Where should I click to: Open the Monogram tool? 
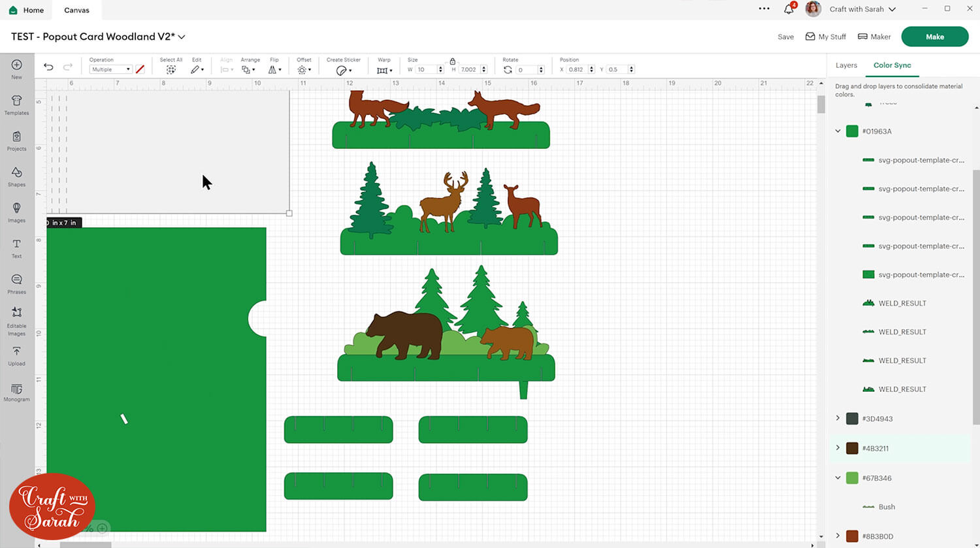click(16, 393)
